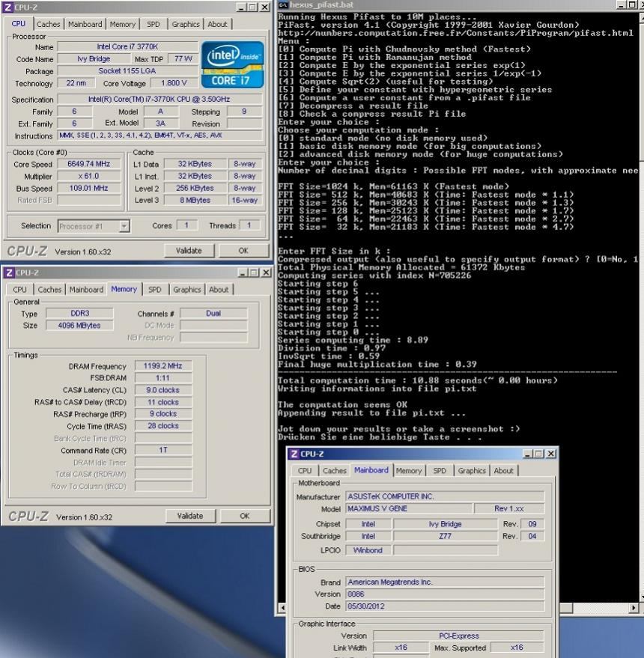Click the 'PCI-Express' graphic interface version field
This screenshot has height=658, width=644.
pyautogui.click(x=459, y=636)
